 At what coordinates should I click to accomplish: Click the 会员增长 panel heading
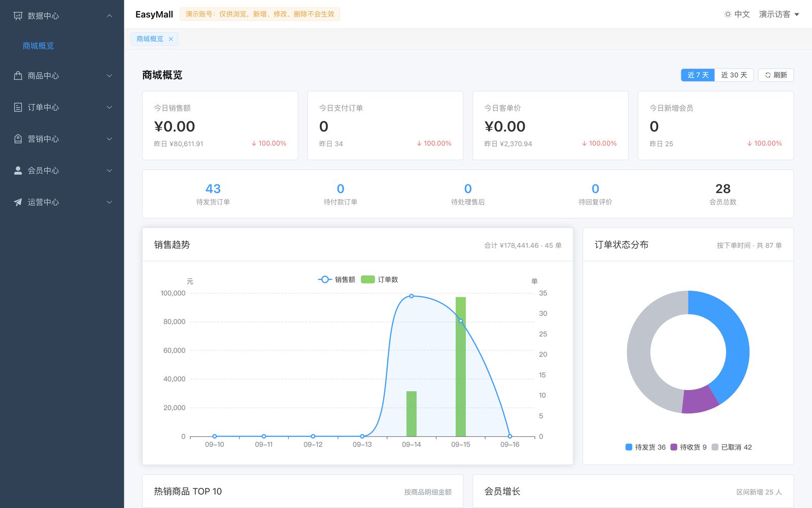[502, 491]
